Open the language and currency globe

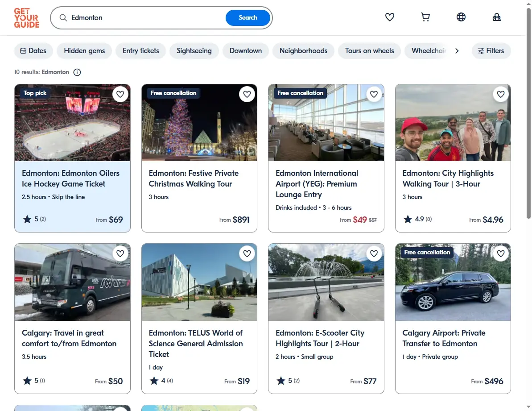tap(461, 17)
